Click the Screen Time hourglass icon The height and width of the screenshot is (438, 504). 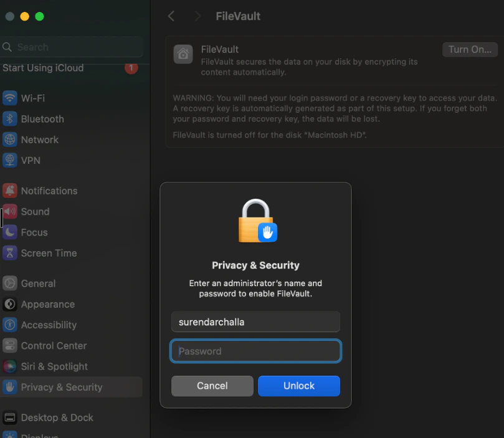tap(10, 253)
